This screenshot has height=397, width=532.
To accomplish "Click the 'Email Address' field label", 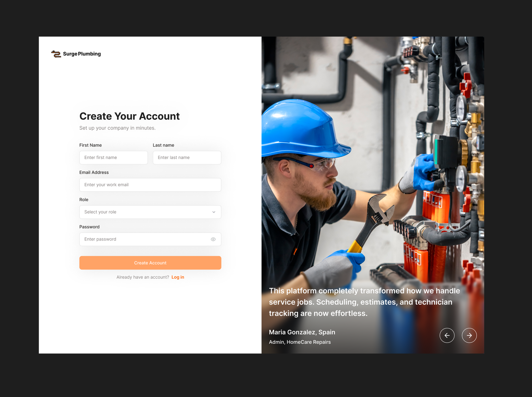I will click(94, 172).
